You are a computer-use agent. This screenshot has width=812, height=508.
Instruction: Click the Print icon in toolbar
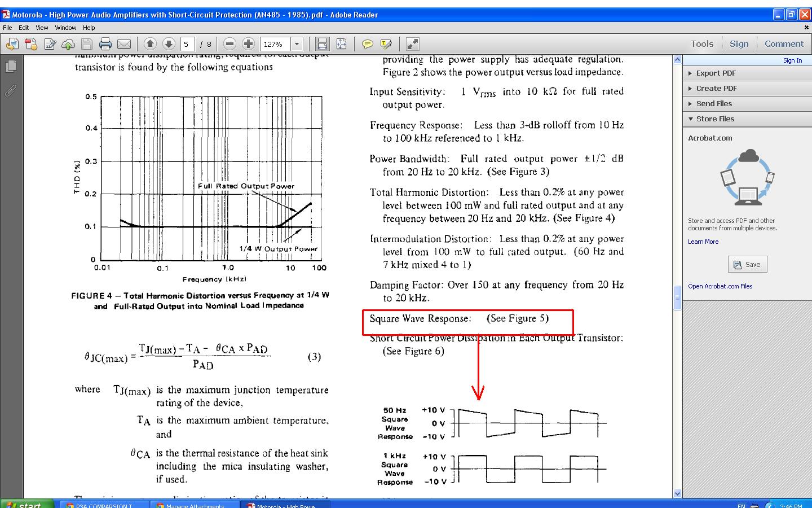point(105,44)
